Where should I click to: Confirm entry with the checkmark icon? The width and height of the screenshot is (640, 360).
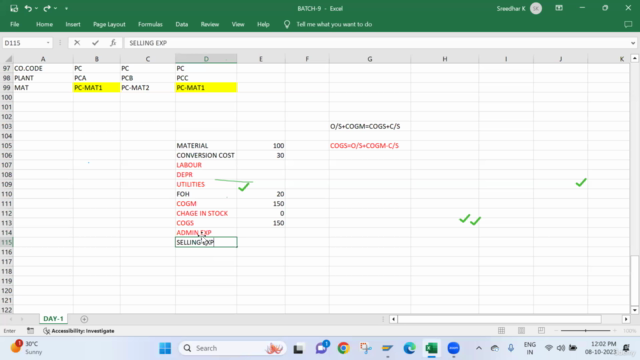[95, 42]
